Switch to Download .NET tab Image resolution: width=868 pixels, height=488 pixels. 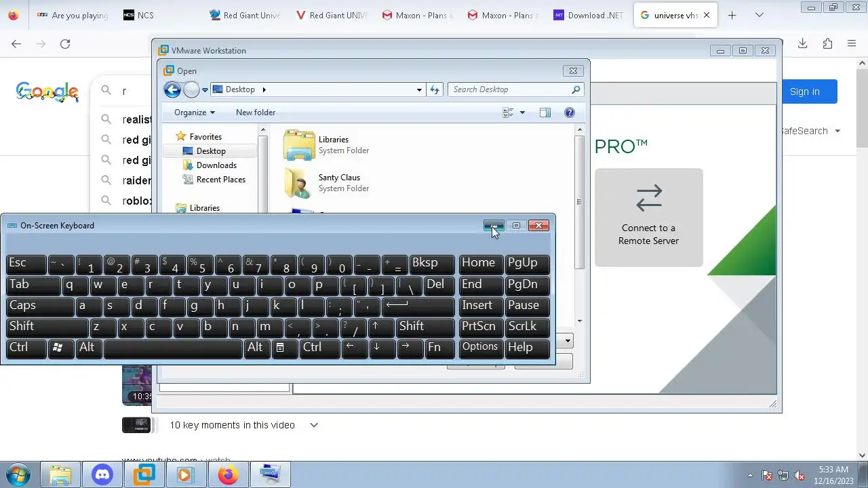point(588,15)
